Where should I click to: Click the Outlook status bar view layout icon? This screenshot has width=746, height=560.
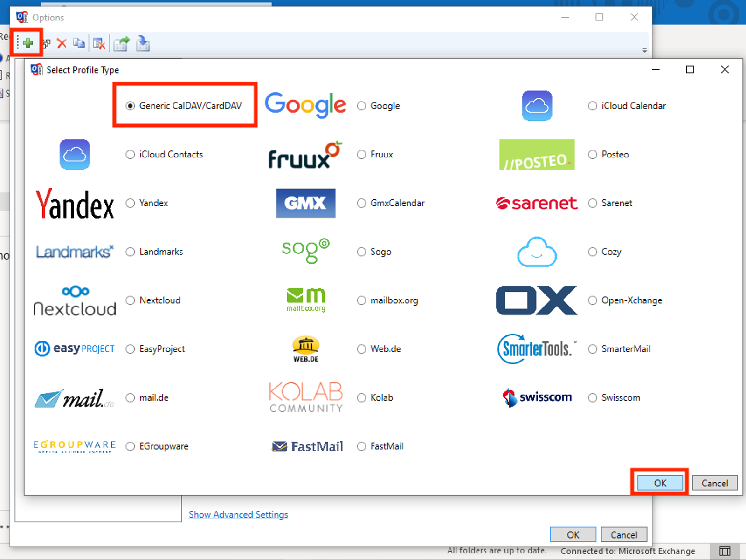coord(725,551)
